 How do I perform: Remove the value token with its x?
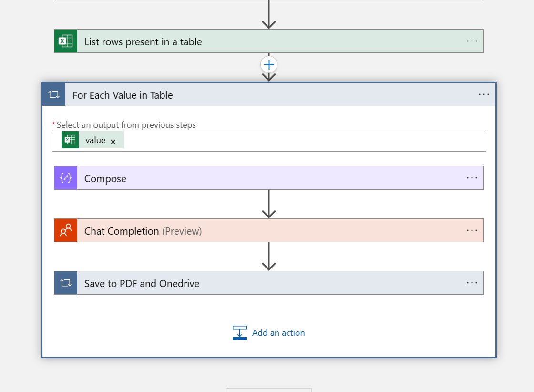pos(113,141)
